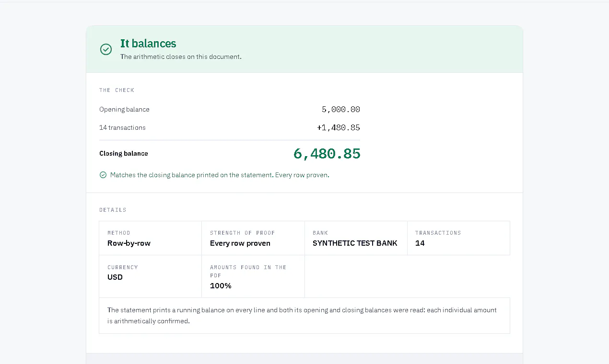The height and width of the screenshot is (364, 609).
Task: Select the value 5,000.00
Action: (341, 110)
